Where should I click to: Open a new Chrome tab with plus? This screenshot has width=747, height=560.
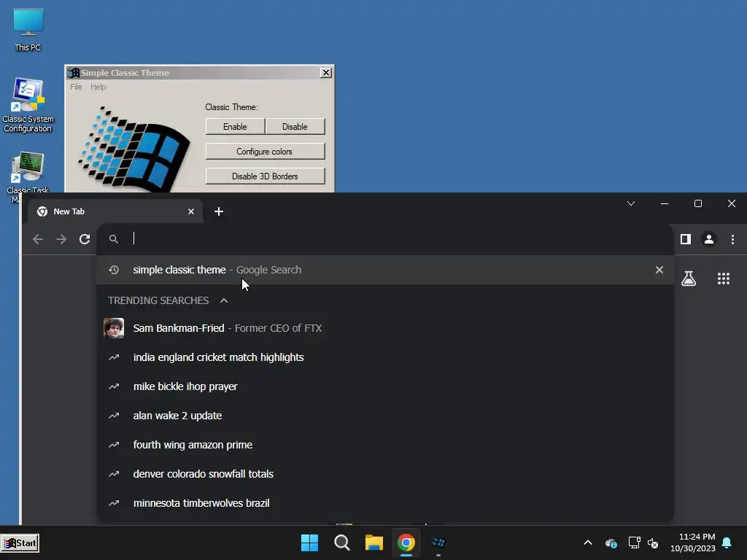tap(219, 211)
